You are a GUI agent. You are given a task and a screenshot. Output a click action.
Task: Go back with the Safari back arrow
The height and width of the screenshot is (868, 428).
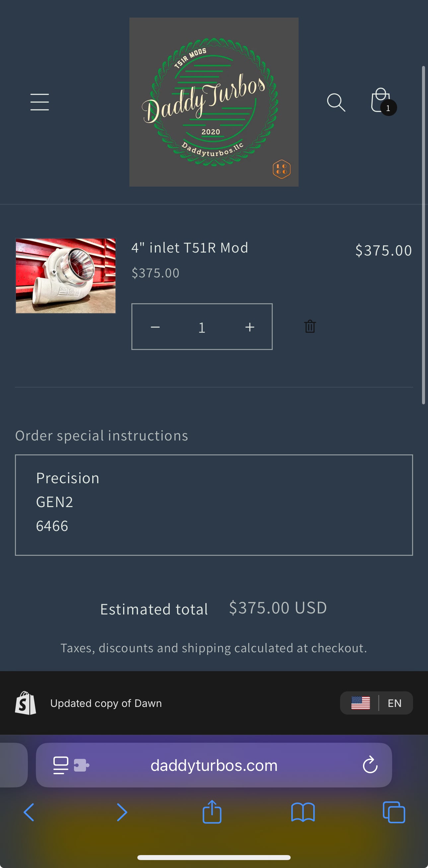point(29,812)
